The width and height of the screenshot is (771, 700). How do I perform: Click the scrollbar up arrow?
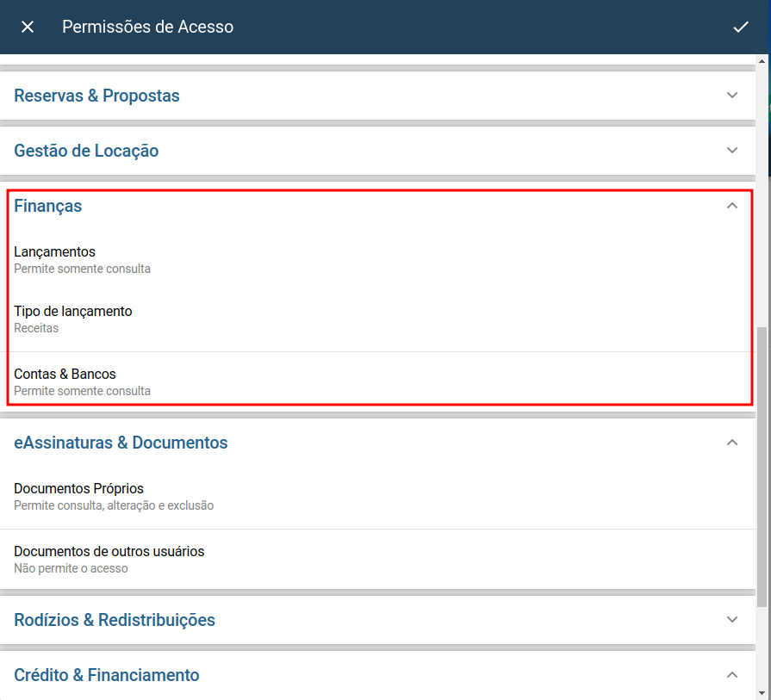762,61
